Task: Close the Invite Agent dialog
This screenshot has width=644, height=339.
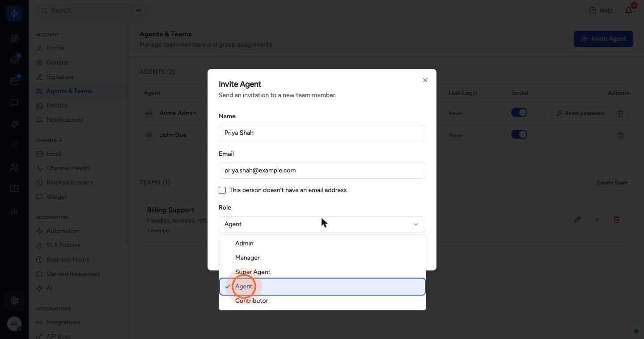Action: [425, 80]
